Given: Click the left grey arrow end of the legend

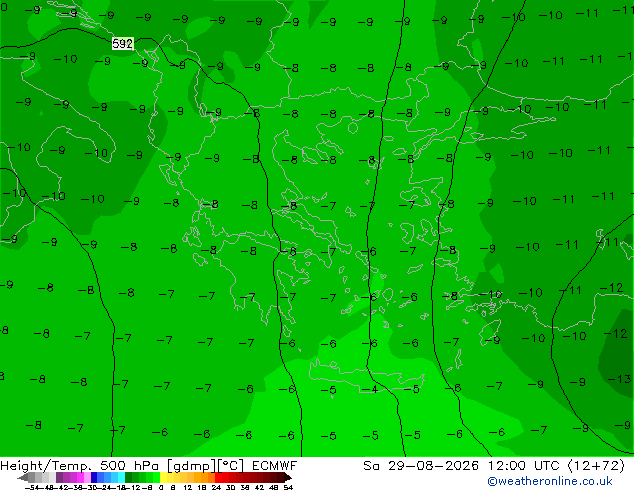Looking at the screenshot, I should point(23,477).
